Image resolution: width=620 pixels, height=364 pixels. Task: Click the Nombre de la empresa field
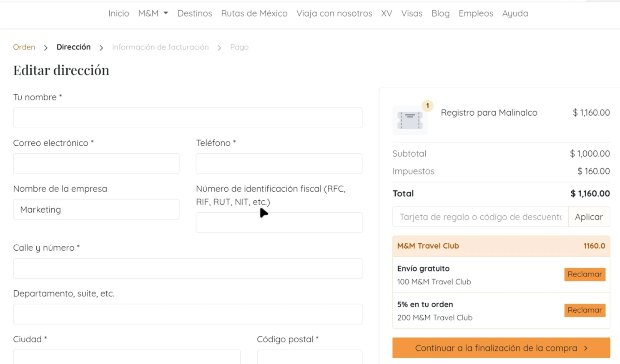pos(96,209)
